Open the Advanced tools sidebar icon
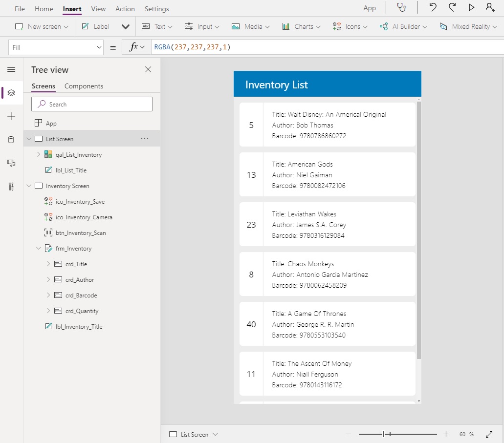 click(x=11, y=187)
